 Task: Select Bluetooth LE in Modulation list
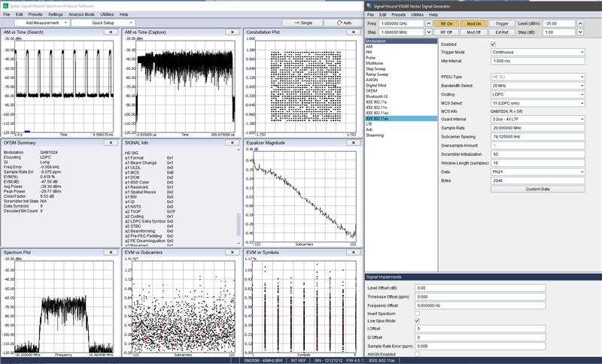tap(377, 96)
